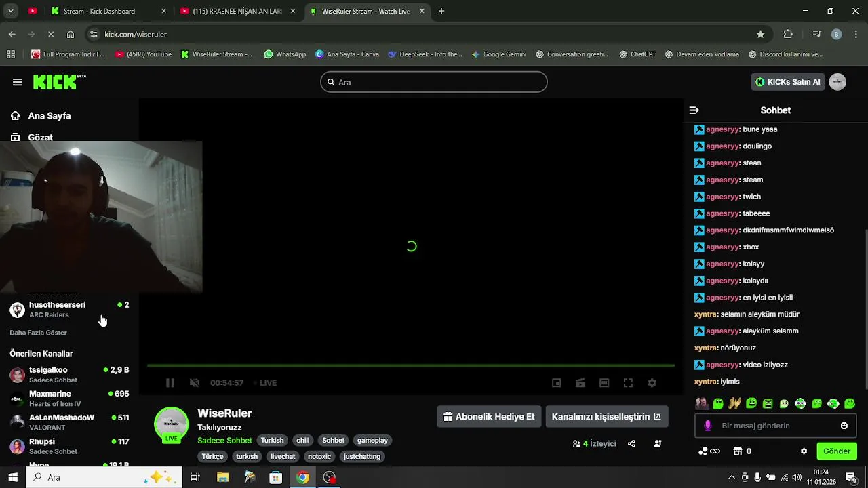Open video player settings gear
The width and height of the screenshot is (868, 488).
point(652,383)
